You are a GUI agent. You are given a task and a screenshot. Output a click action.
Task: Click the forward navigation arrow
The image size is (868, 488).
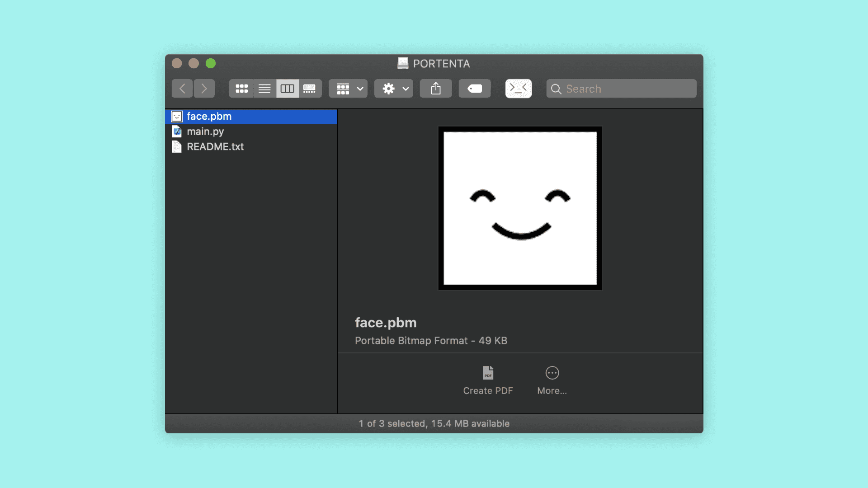[x=204, y=89]
